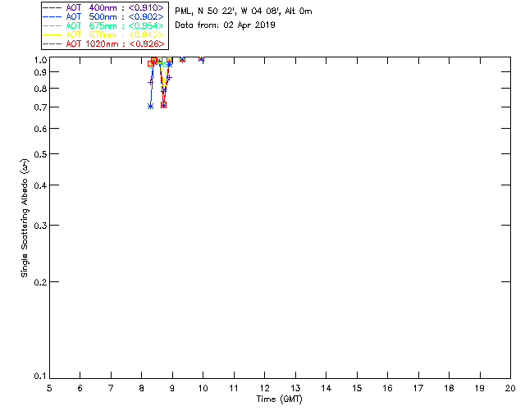
Task: Click the blue asterisk data point near 0.7 at 8.3h
Action: pyautogui.click(x=151, y=106)
